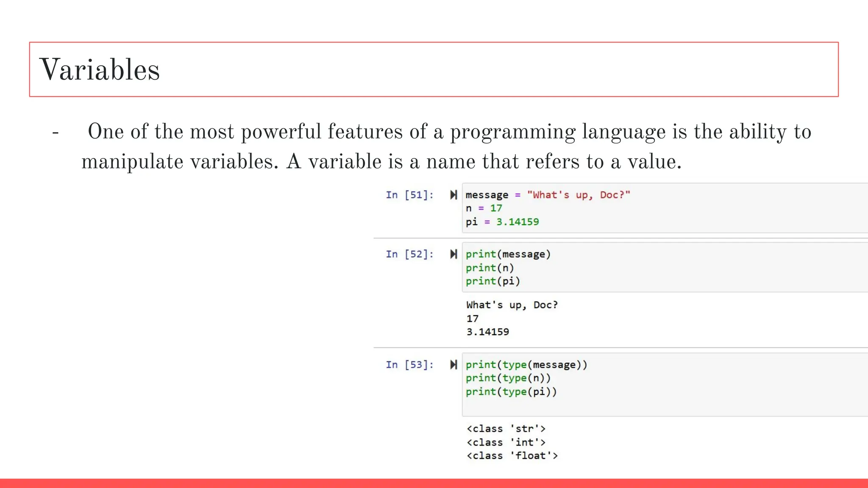Click the Variables slide title

click(100, 69)
